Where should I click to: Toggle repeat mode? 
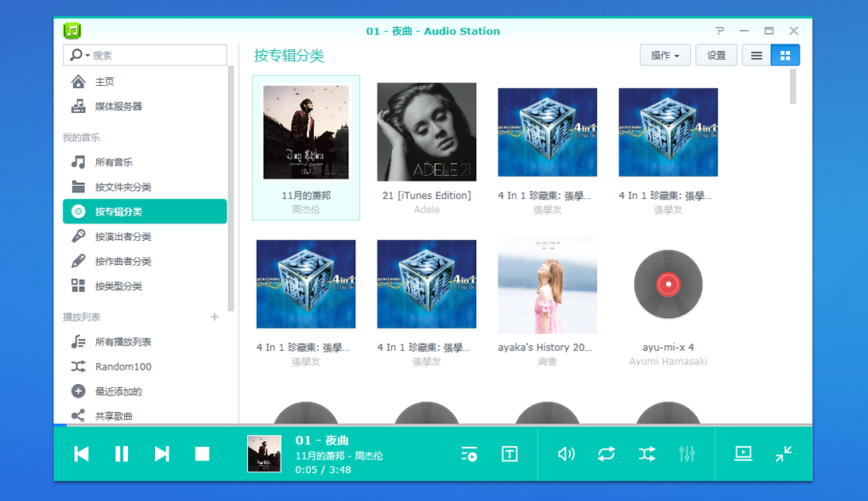point(606,454)
